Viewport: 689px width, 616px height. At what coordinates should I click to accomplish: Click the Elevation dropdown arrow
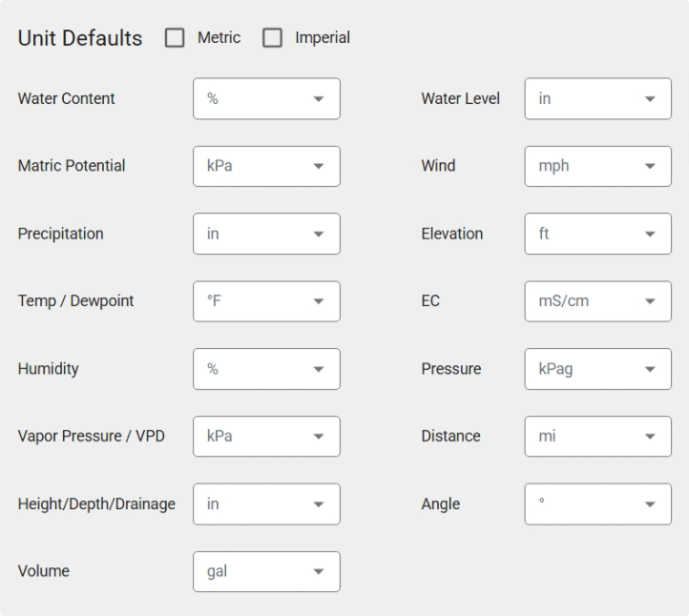651,235
